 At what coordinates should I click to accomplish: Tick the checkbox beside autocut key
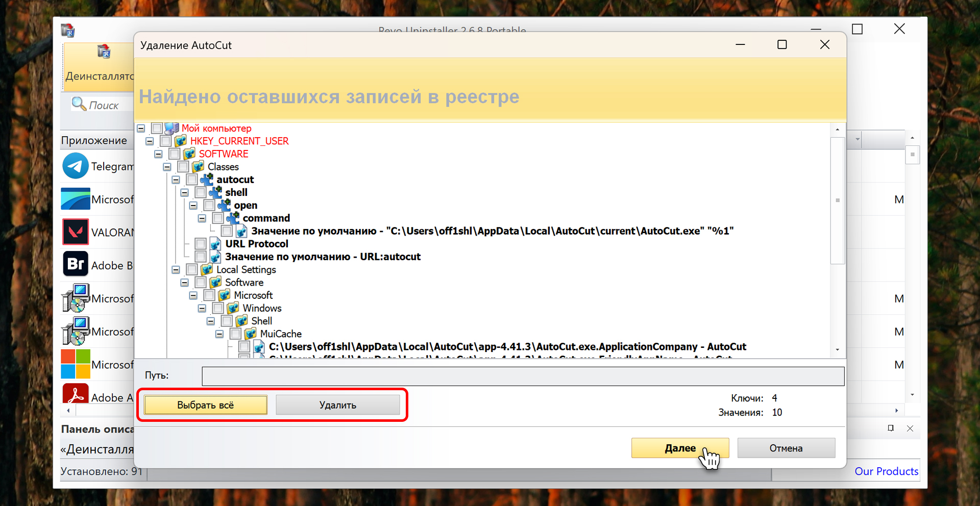[x=192, y=180]
